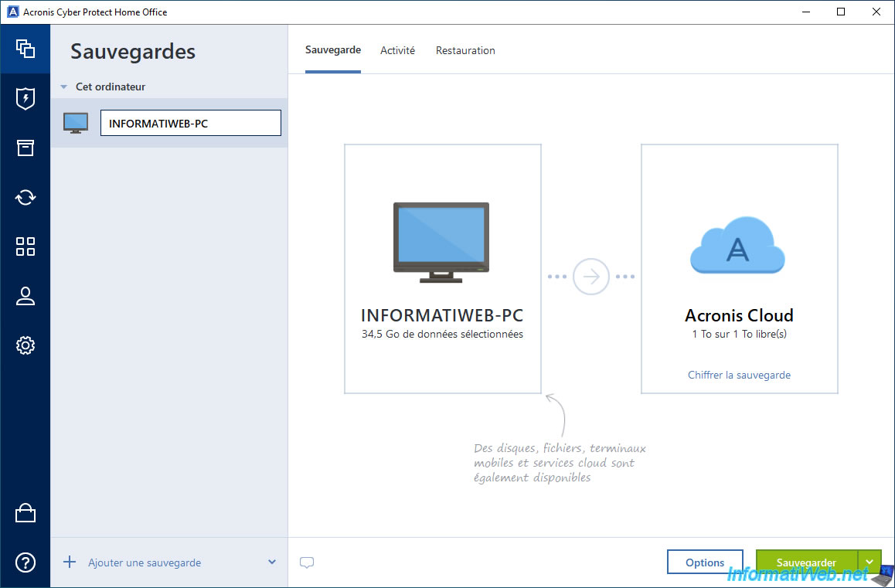Viewport: 895px width, 588px height.
Task: Open the Sync circular arrows icon
Action: (x=25, y=198)
